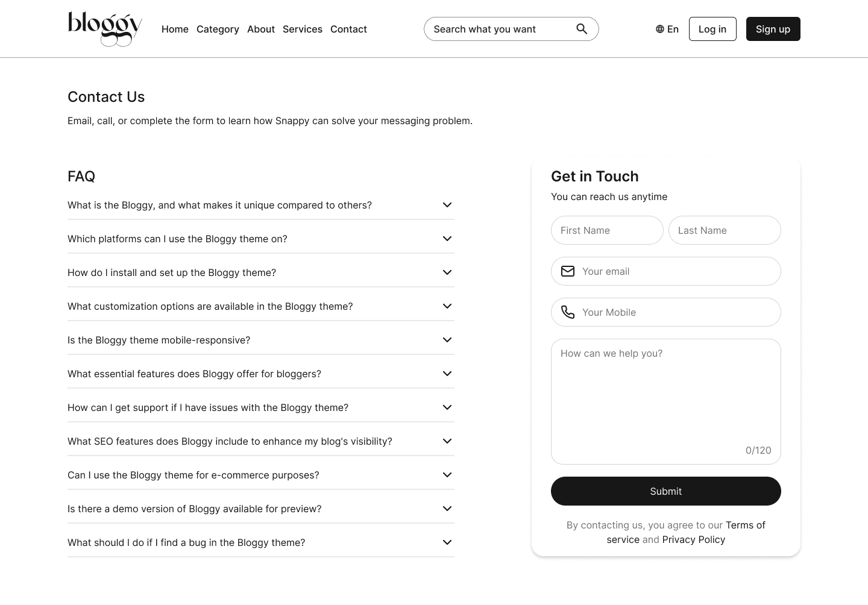Click the First Name input field
868x605 pixels.
click(x=607, y=230)
